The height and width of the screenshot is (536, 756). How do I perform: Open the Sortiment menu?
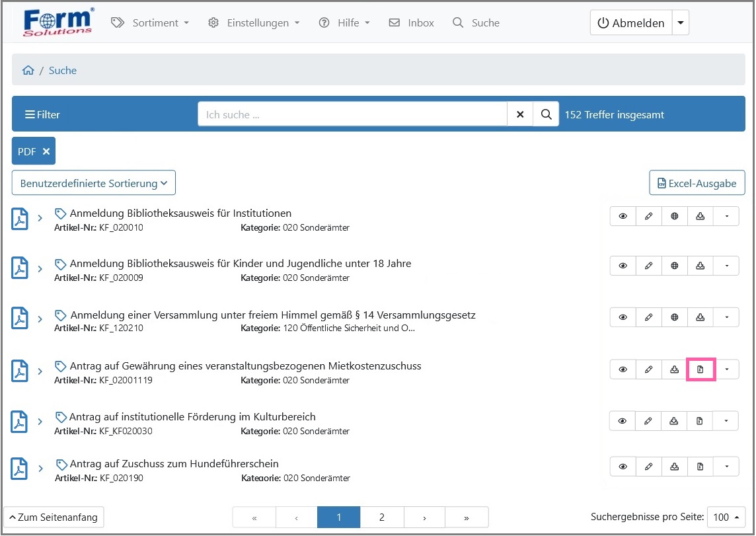click(x=150, y=23)
